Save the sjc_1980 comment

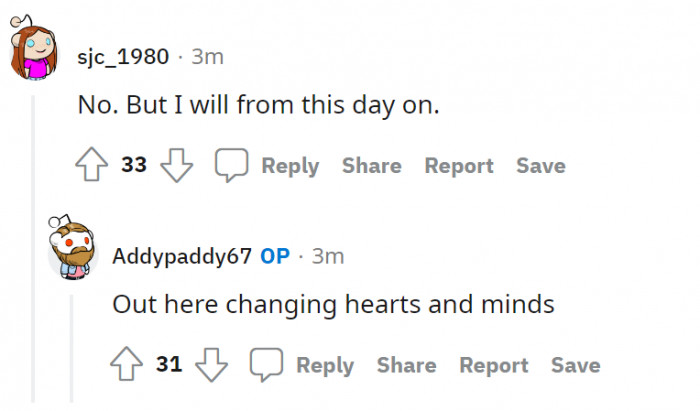click(541, 166)
